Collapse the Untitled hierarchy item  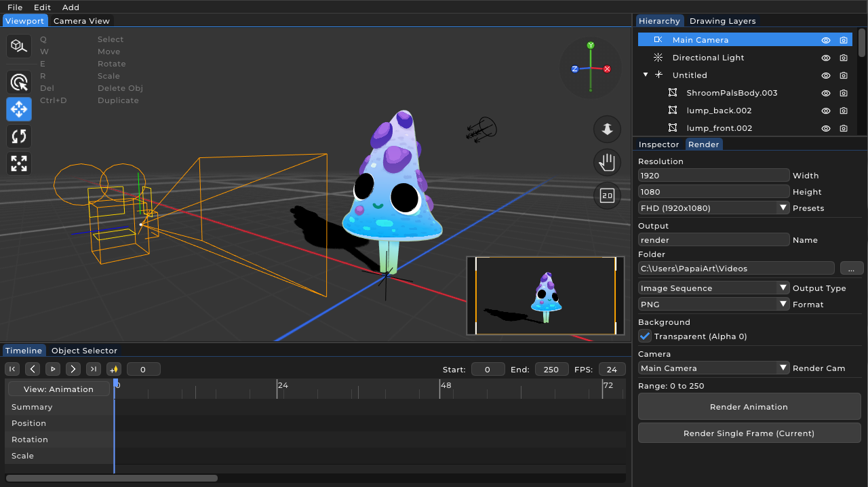646,75
